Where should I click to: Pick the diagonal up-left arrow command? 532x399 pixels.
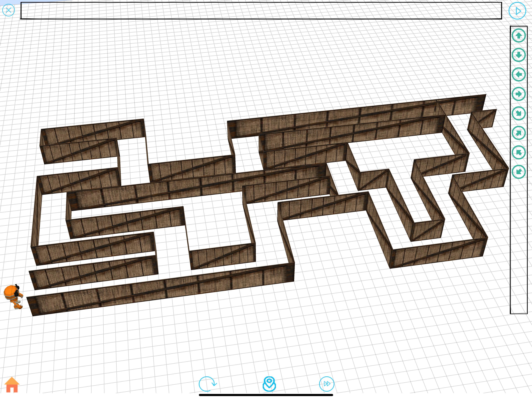[x=519, y=152]
